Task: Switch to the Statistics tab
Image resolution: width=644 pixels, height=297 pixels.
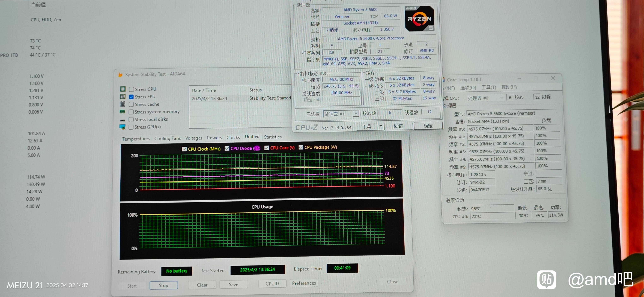Action: click(273, 137)
